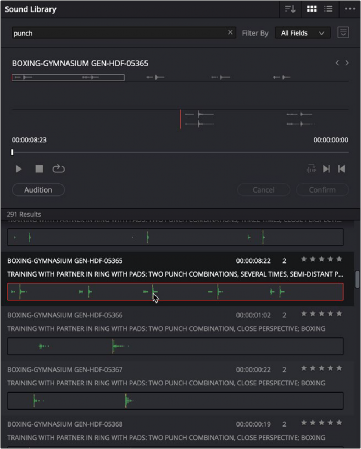Click the sync audition to timeline icon

pyautogui.click(x=311, y=169)
